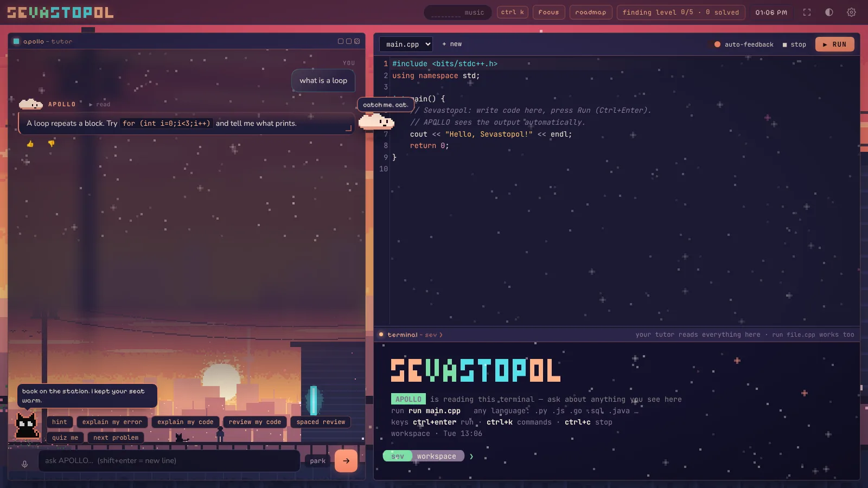Click the black pixel cat avatar
Image resolution: width=868 pixels, height=488 pixels.
pyautogui.click(x=27, y=426)
